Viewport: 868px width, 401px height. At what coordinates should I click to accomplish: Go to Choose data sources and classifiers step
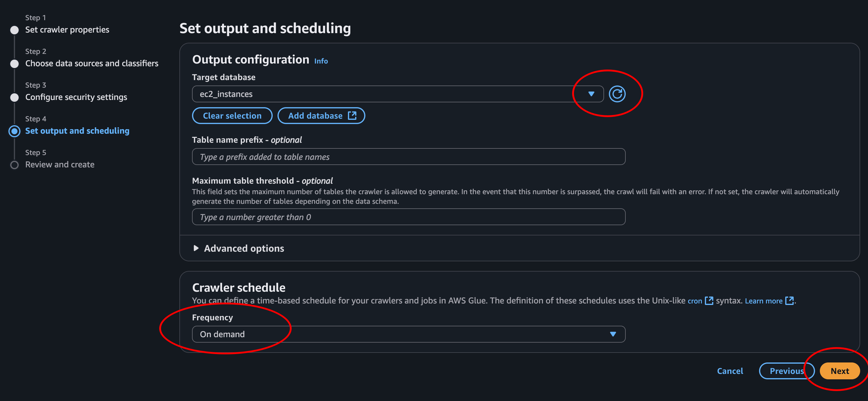92,63
